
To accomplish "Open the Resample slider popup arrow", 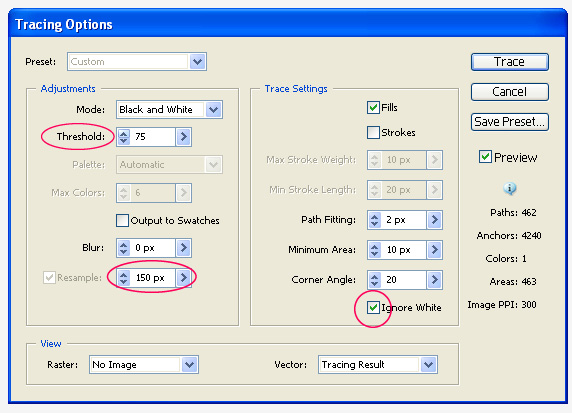I will click(x=183, y=278).
